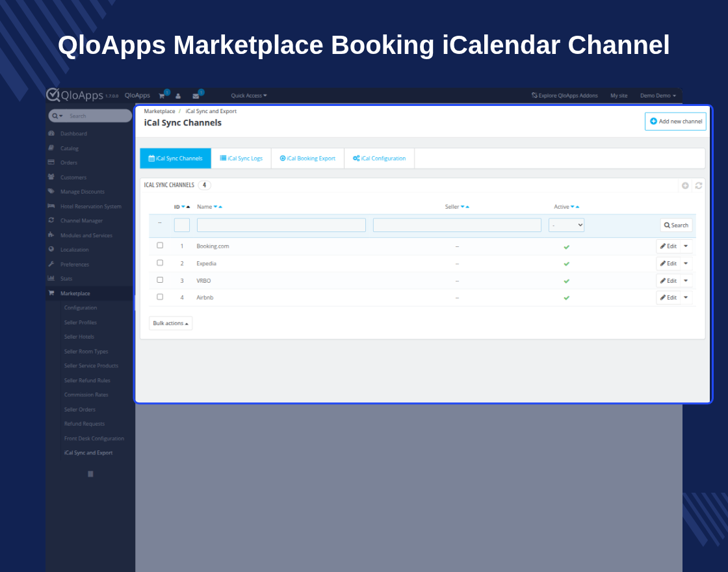Open the Active filter dropdown
Viewport: 728px width, 572px height.
tap(566, 225)
